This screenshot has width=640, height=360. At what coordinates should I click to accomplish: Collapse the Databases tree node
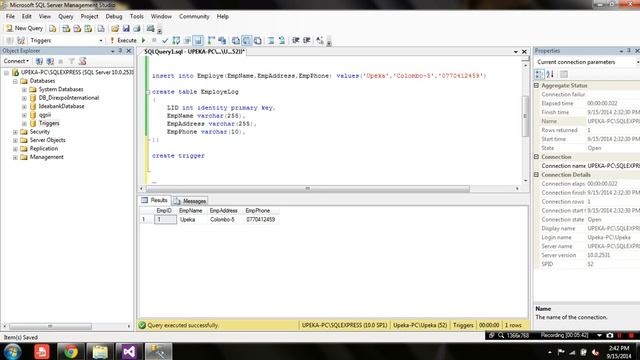pos(16,81)
